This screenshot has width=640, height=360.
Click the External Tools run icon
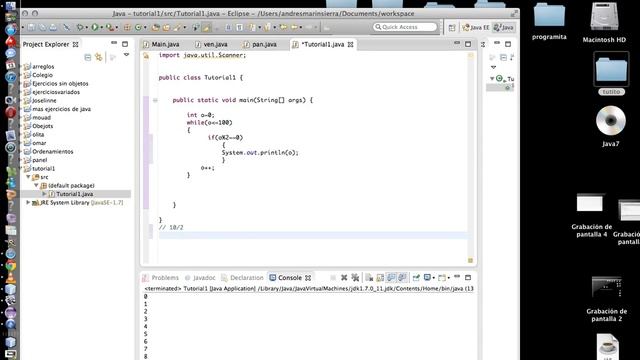[109, 27]
